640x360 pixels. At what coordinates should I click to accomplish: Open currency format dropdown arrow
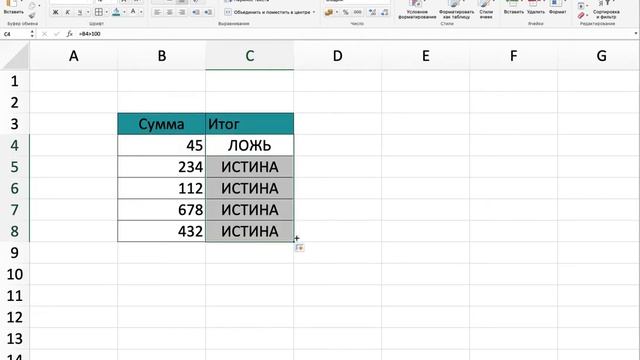click(x=337, y=12)
